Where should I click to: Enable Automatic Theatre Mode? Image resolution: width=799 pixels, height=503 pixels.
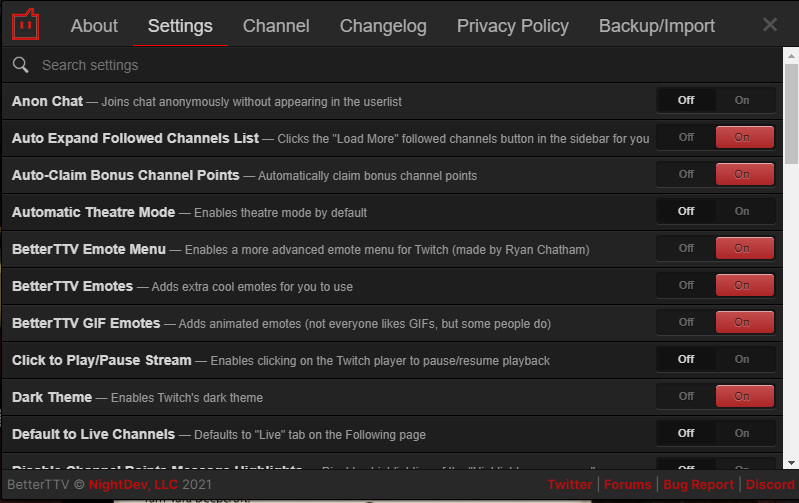[744, 211]
